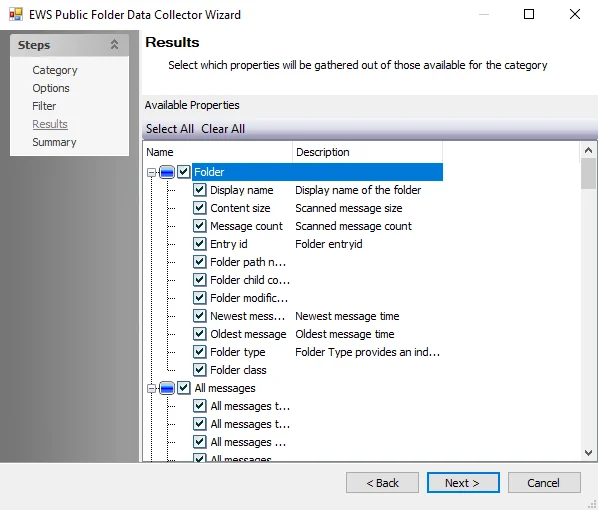Toggle the Folder modific... checkbox
Viewport: 598px width, 510px height.
point(199,298)
